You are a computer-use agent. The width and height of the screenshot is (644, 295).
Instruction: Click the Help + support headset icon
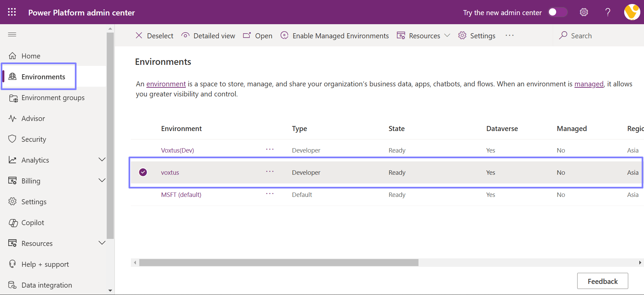tap(12, 264)
